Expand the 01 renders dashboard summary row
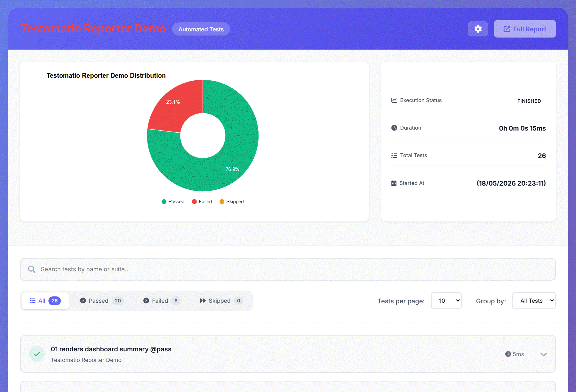Viewport: 576px width, 392px height. [x=288, y=354]
